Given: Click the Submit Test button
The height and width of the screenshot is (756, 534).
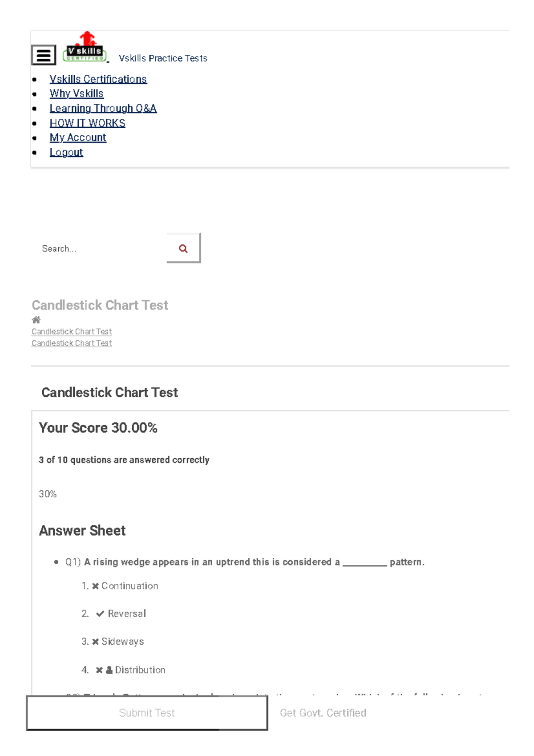Looking at the screenshot, I should [x=147, y=713].
